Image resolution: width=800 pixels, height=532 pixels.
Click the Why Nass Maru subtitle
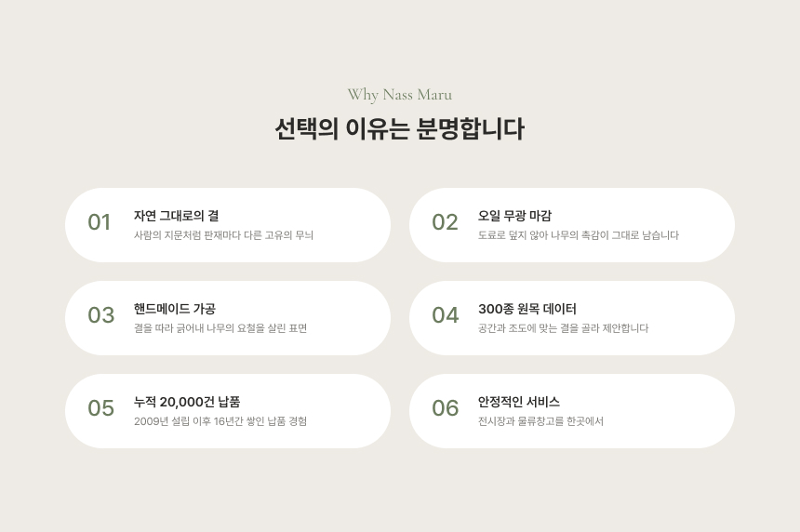tap(400, 95)
